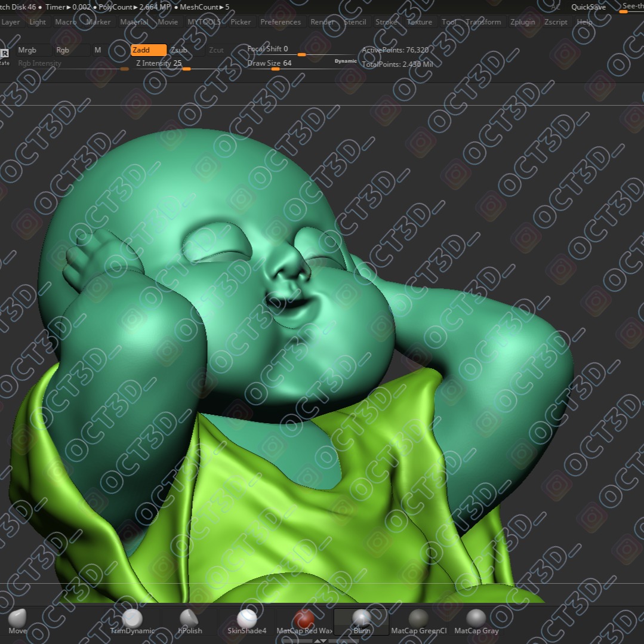644x644 pixels.
Task: Adjust the Draw Size slider
Action: [275, 69]
